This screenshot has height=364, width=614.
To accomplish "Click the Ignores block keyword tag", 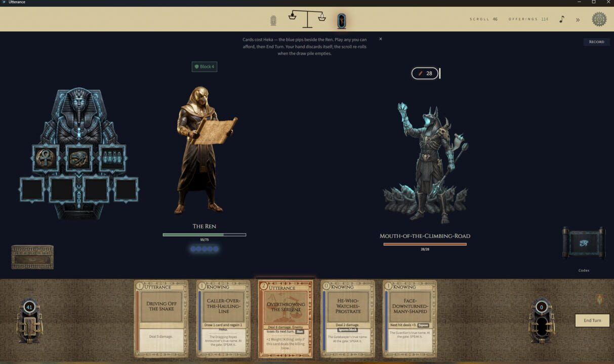I will point(347,330).
